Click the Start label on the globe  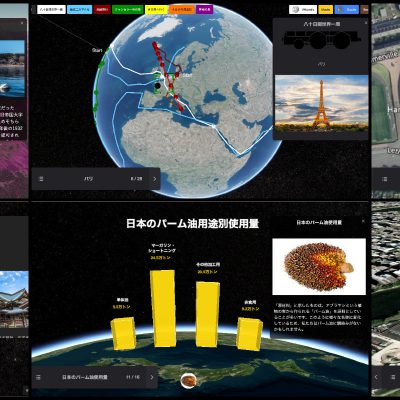[97, 50]
